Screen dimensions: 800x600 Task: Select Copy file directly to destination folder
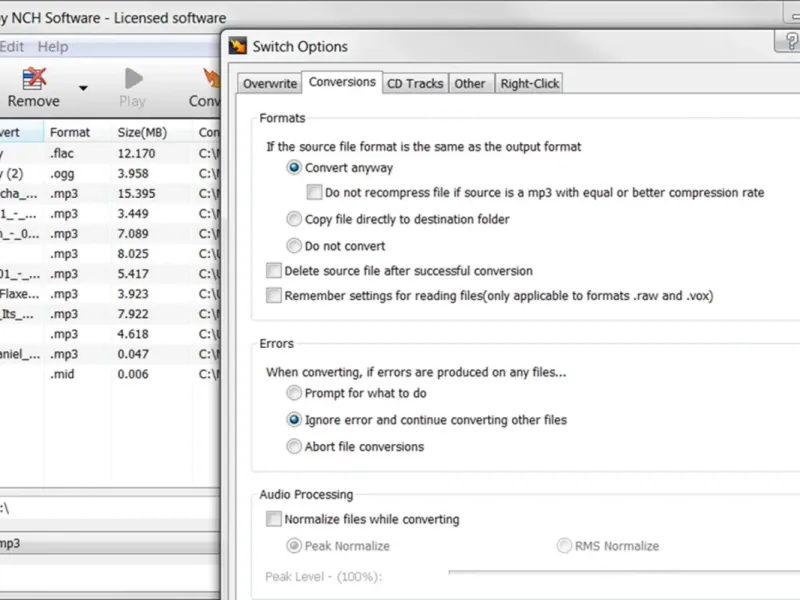tap(294, 219)
